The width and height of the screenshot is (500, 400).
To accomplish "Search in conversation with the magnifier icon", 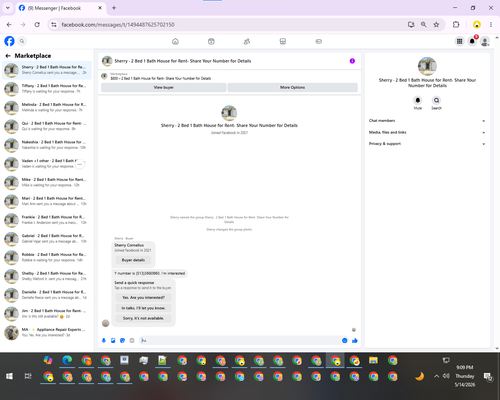I will pos(436,100).
